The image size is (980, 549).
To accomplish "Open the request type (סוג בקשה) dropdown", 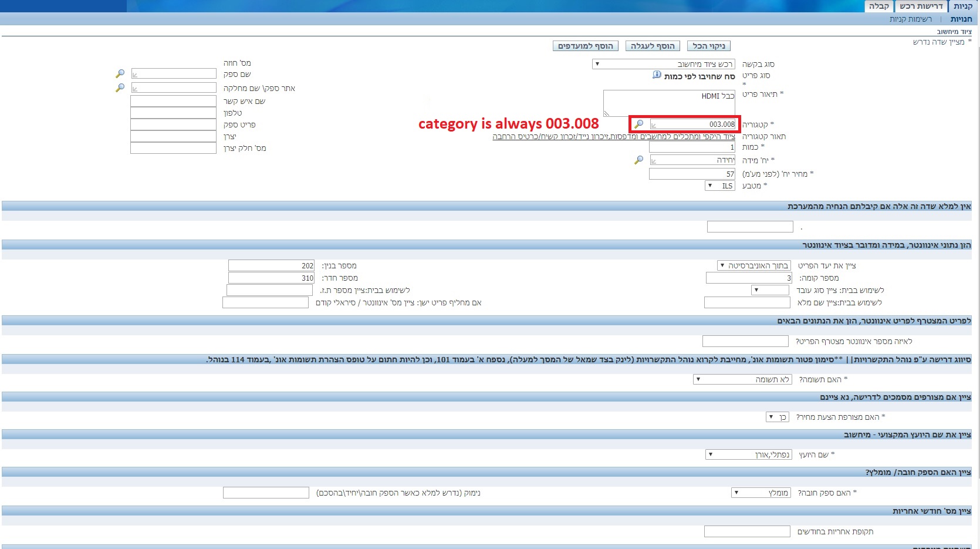I will pyautogui.click(x=597, y=64).
